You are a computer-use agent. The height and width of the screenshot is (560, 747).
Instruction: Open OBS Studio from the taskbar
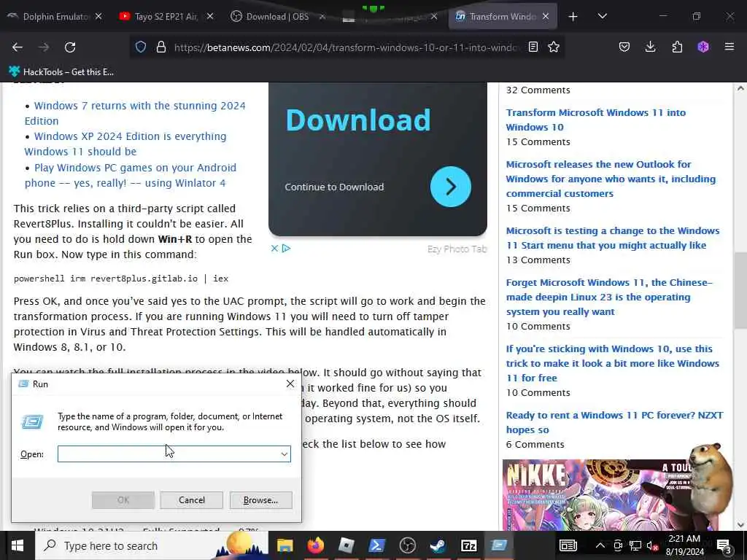[407, 545]
